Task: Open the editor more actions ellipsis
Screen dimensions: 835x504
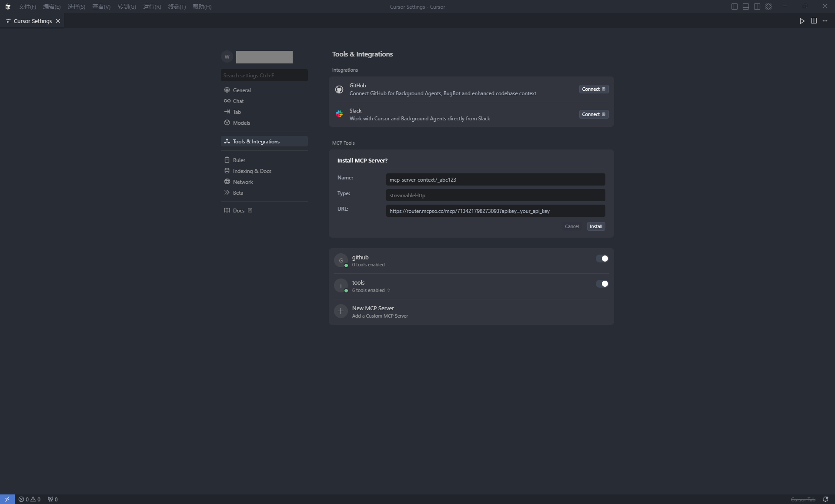Action: tap(825, 21)
